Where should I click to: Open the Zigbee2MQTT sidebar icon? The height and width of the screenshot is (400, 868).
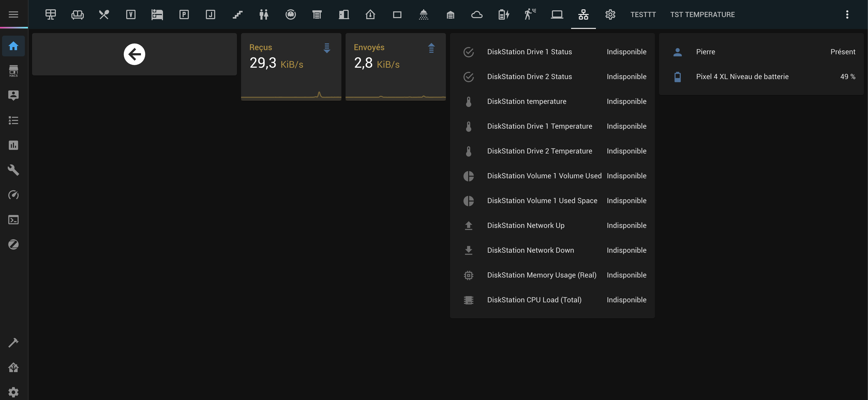[13, 244]
